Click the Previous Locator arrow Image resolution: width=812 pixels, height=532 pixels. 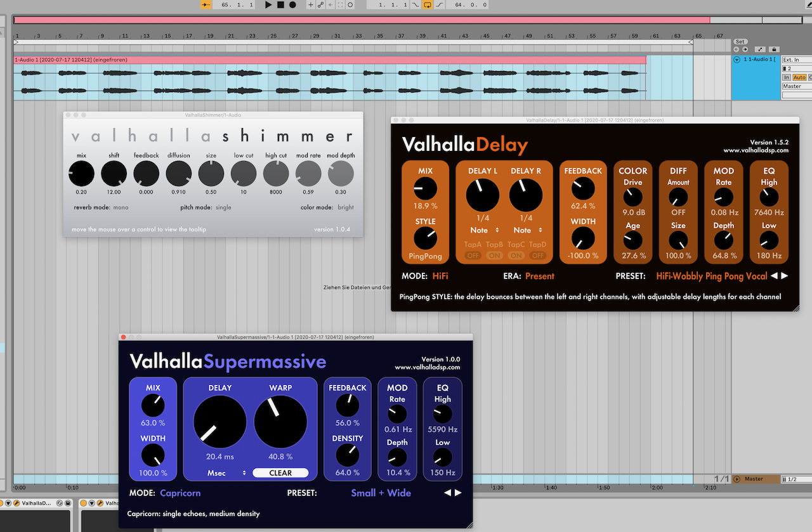737,49
